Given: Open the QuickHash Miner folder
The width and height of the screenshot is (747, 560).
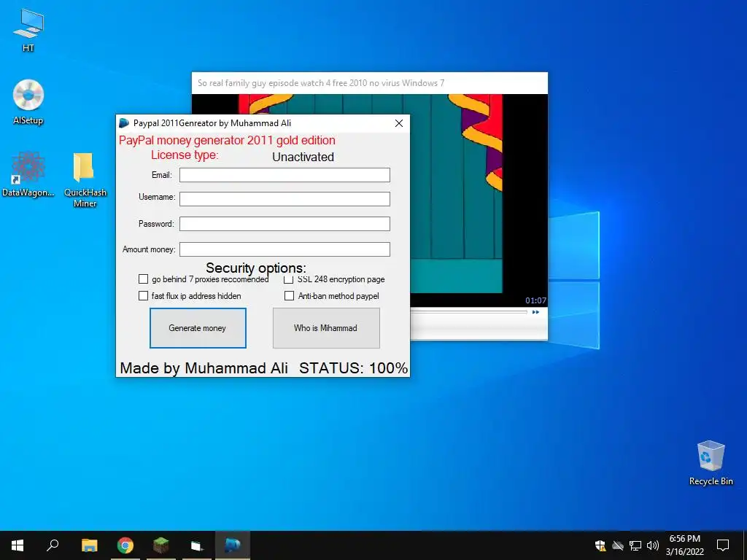Looking at the screenshot, I should click(85, 179).
